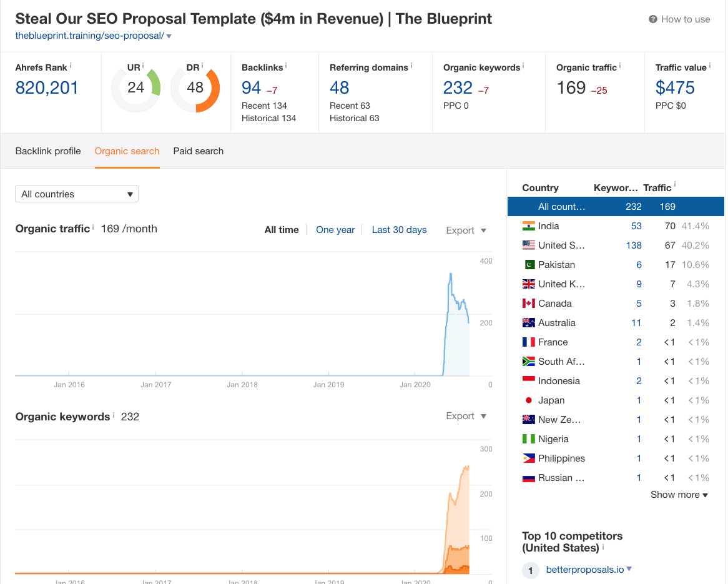This screenshot has width=728, height=584.
Task: Click South Africa flag icon
Action: coord(528,362)
